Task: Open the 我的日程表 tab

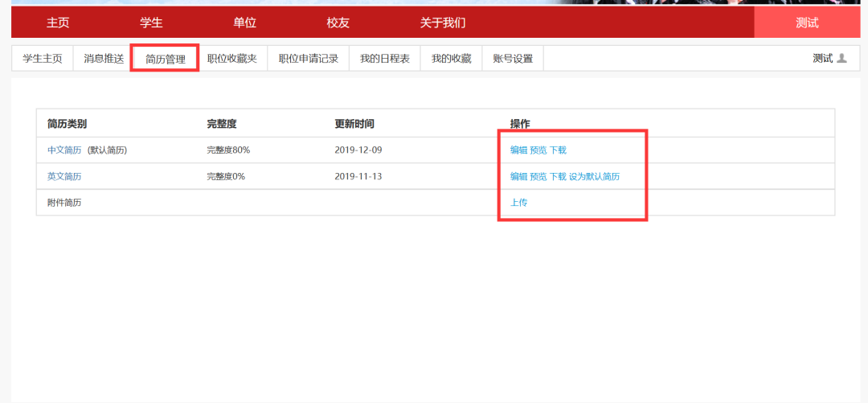Action: [x=384, y=59]
